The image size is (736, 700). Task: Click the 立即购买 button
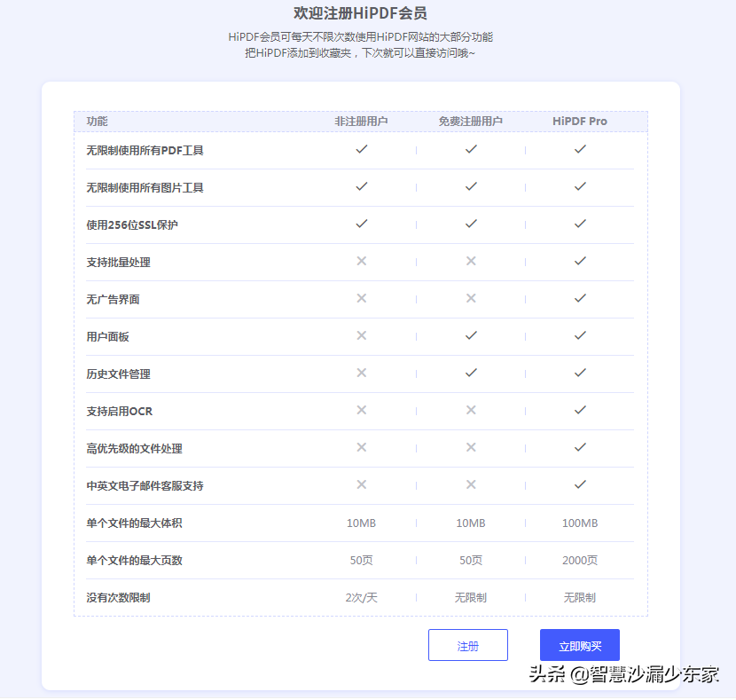click(580, 646)
